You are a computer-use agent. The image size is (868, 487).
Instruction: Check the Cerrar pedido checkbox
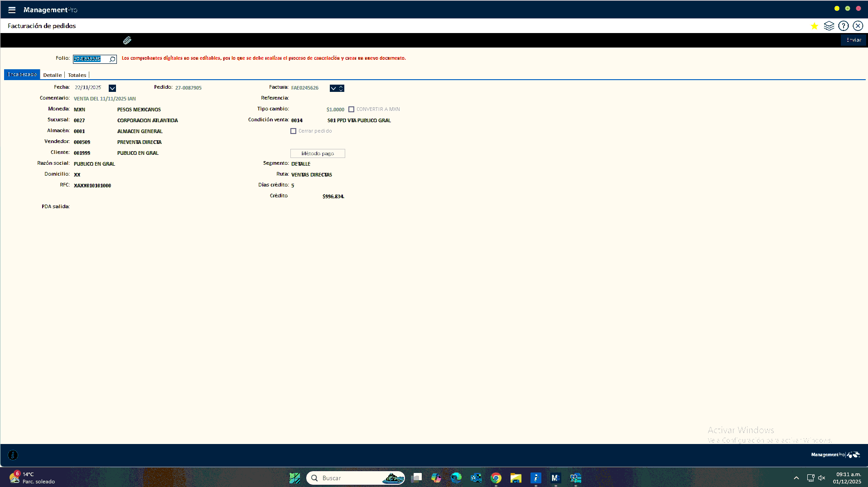pyautogui.click(x=293, y=131)
